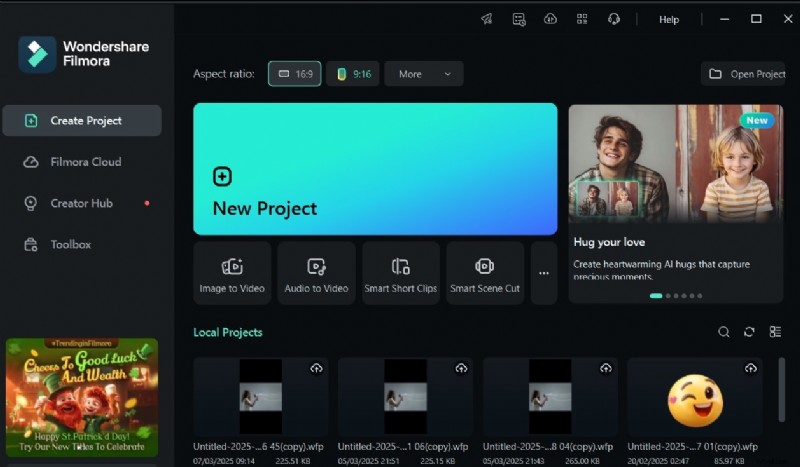
Task: Open the Image to Video tool
Action: [x=232, y=272]
